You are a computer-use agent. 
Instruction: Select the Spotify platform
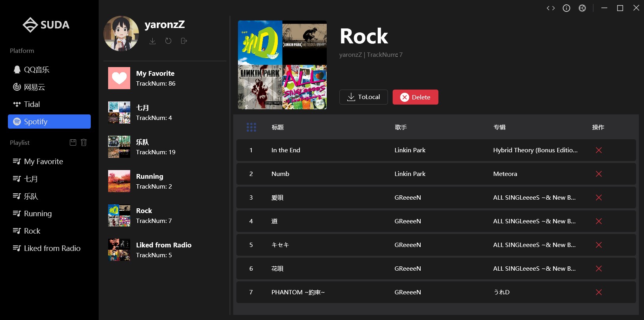point(49,122)
